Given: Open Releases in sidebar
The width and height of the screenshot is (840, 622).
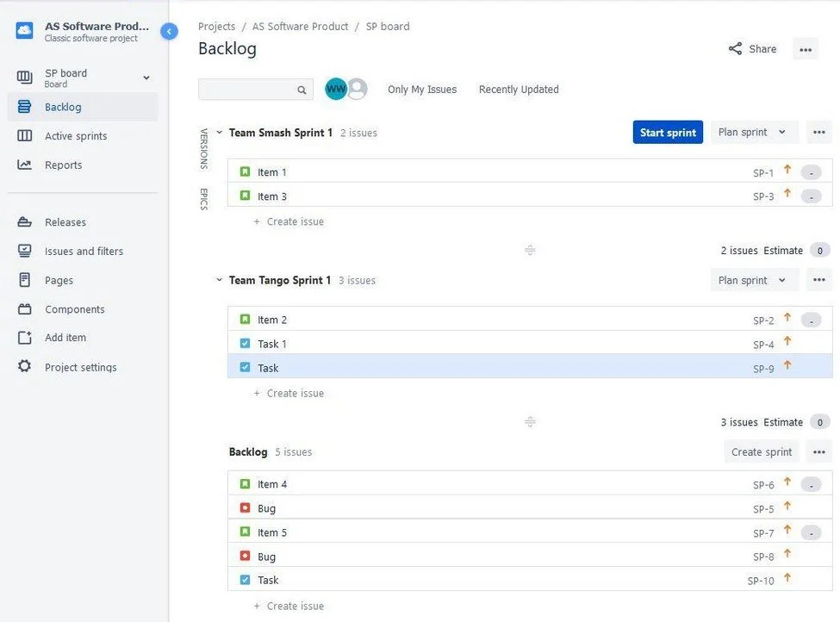Looking at the screenshot, I should coord(65,222).
